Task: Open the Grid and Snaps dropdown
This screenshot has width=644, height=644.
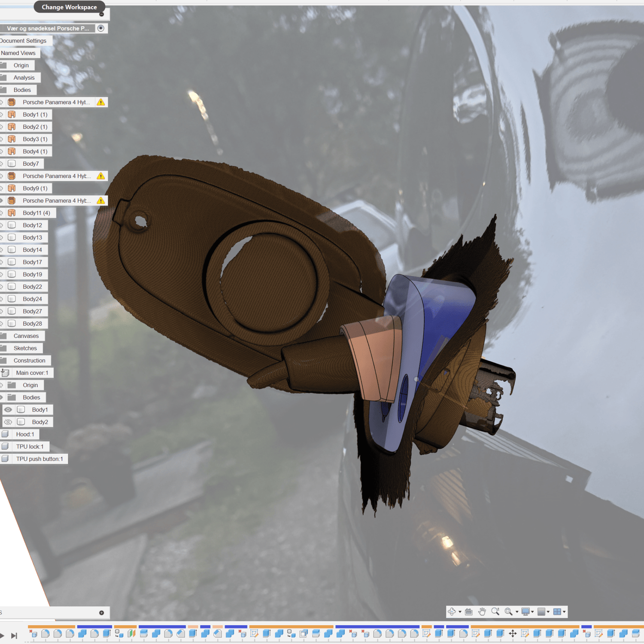Action: (543, 612)
